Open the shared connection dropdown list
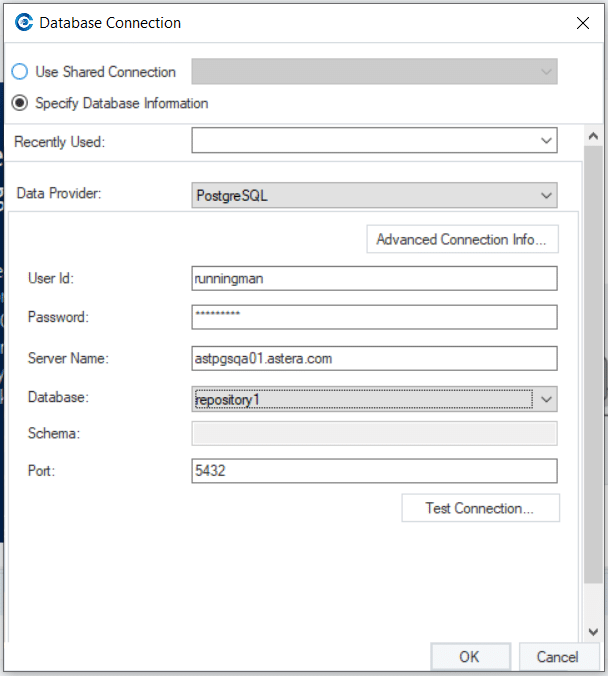This screenshot has height=676, width=608. point(374,72)
